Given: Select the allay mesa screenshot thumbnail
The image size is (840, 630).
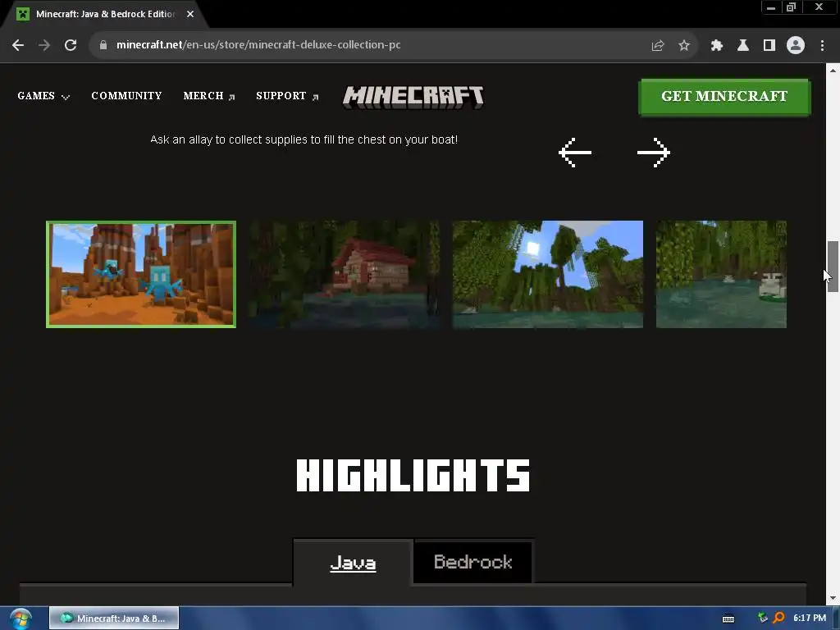Looking at the screenshot, I should 141,274.
